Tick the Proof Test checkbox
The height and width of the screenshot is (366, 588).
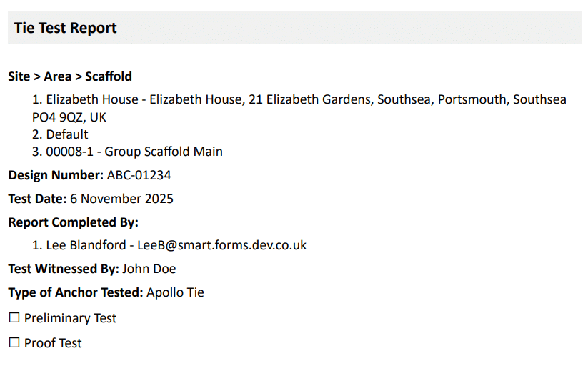coord(14,343)
